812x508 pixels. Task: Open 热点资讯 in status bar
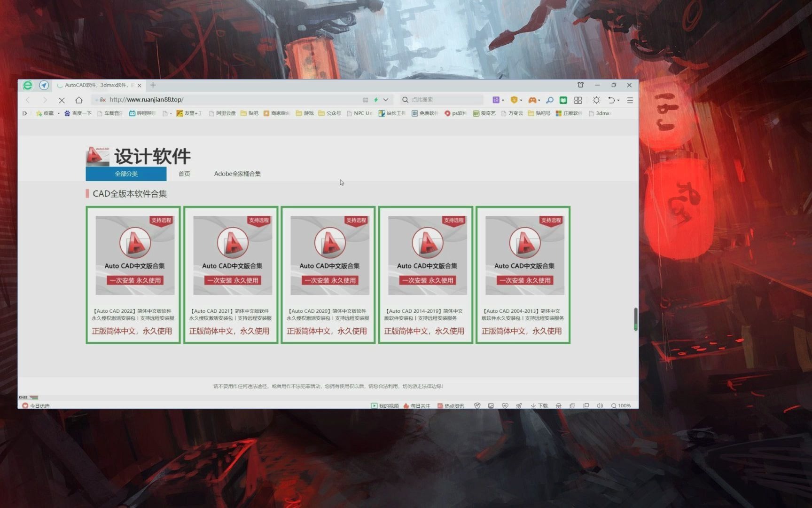point(451,405)
